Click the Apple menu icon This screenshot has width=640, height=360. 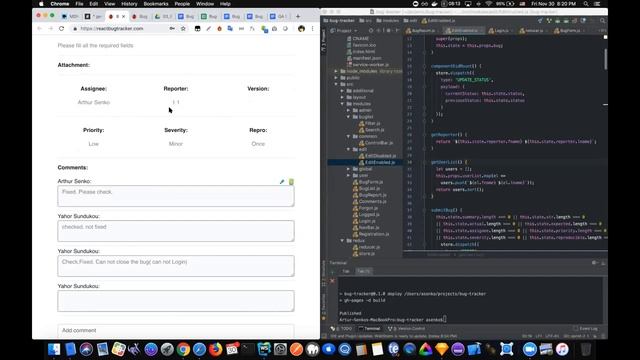(x=41, y=4)
